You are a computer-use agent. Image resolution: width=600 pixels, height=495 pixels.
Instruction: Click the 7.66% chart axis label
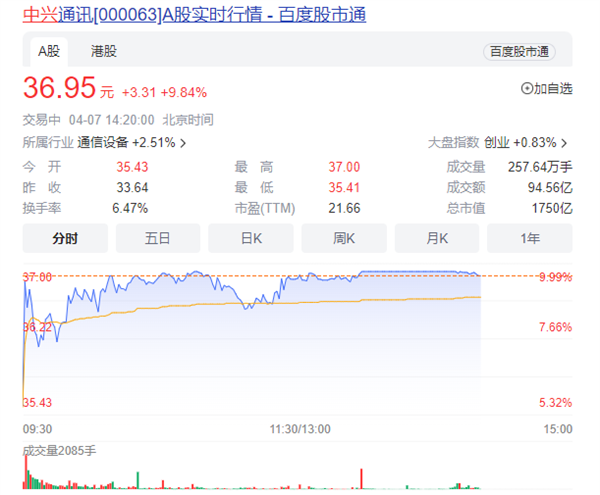(555, 327)
